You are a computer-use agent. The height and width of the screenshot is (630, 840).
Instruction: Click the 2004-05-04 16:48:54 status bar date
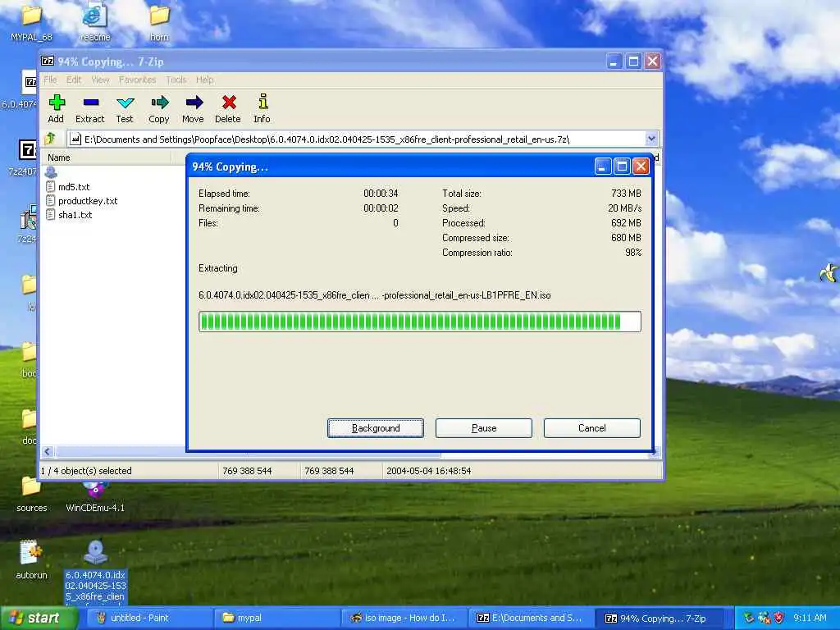[428, 471]
